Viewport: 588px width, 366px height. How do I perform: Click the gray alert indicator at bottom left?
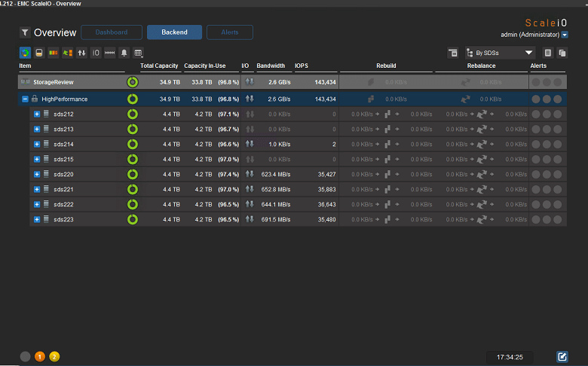[25, 357]
